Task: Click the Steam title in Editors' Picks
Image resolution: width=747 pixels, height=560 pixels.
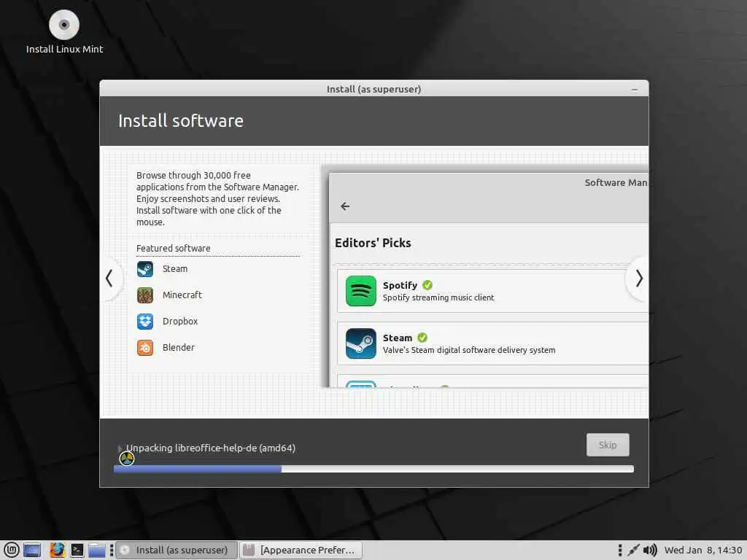Action: pyautogui.click(x=398, y=338)
